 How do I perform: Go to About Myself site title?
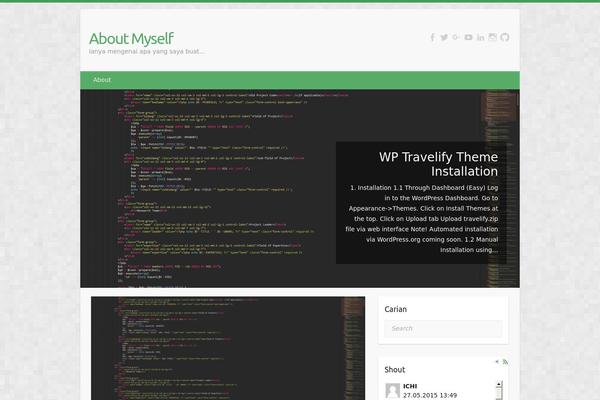(x=131, y=39)
